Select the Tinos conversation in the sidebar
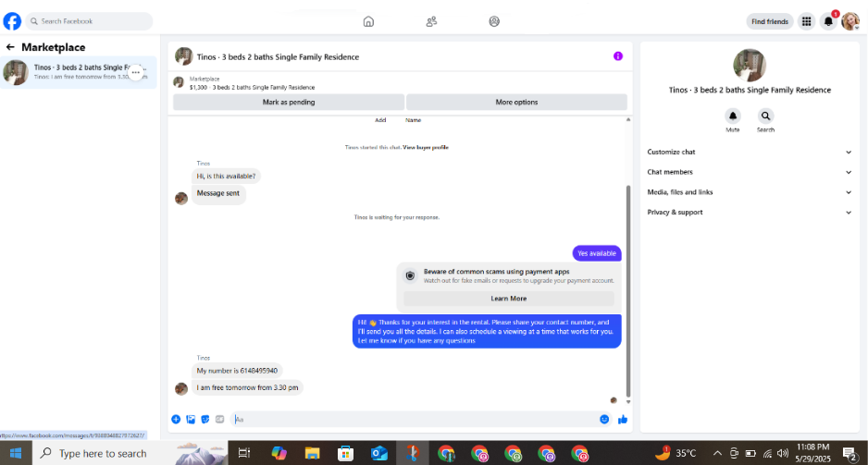Viewport: 868px width, 465px height. pos(79,72)
